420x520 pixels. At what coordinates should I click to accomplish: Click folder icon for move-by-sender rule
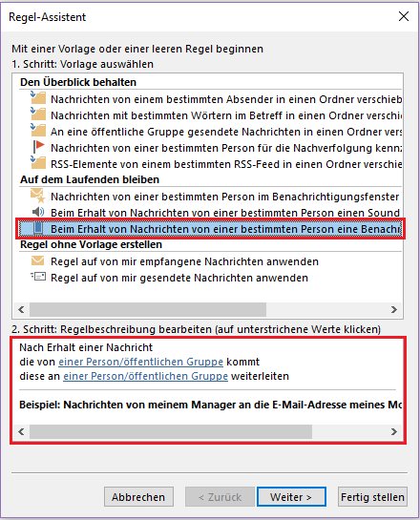coord(38,98)
